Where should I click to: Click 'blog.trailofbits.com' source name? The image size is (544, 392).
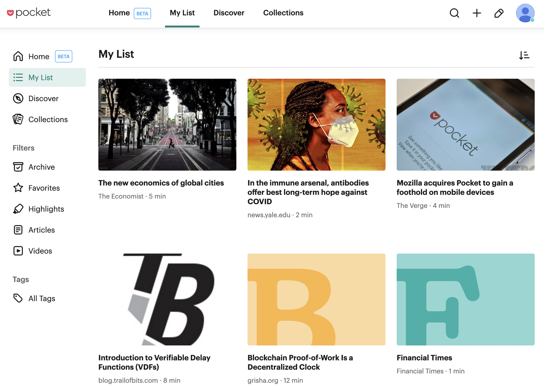(x=128, y=380)
